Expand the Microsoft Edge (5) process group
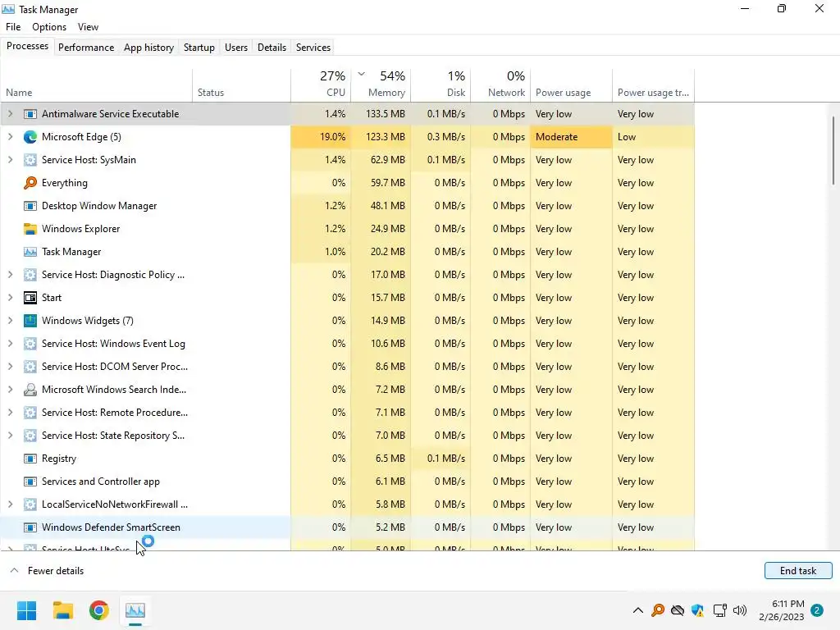 10,137
